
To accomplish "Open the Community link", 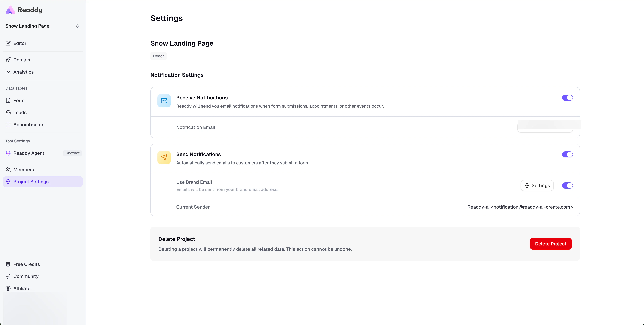I will point(26,276).
